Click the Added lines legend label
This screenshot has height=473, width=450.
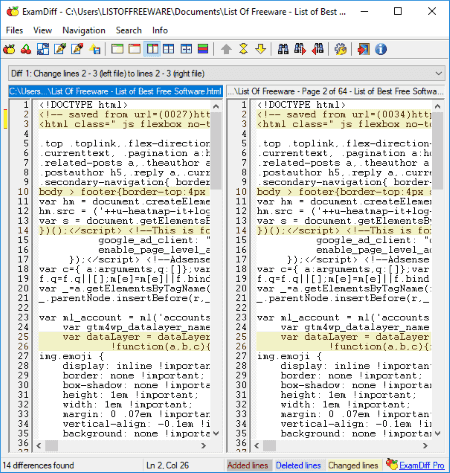click(248, 465)
